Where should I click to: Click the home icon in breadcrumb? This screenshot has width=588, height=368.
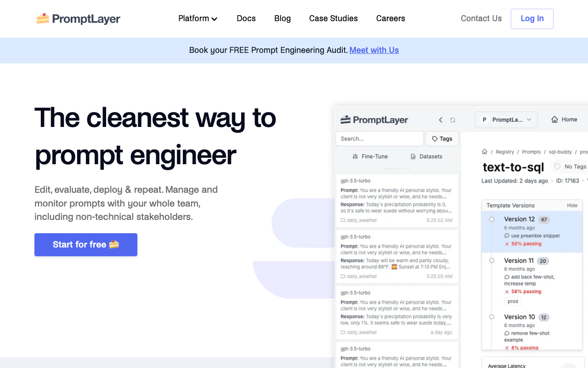(484, 152)
